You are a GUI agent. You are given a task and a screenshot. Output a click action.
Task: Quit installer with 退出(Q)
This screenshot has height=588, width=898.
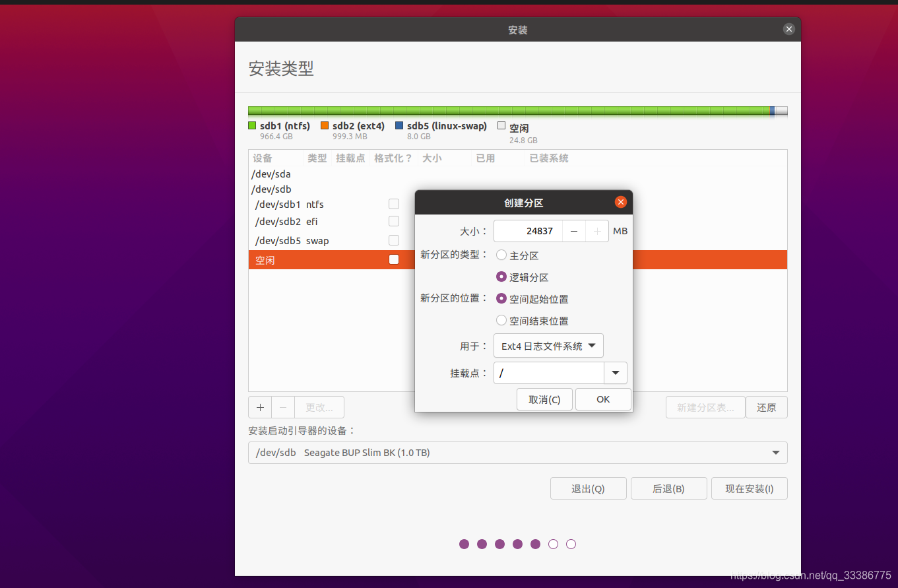pyautogui.click(x=588, y=488)
